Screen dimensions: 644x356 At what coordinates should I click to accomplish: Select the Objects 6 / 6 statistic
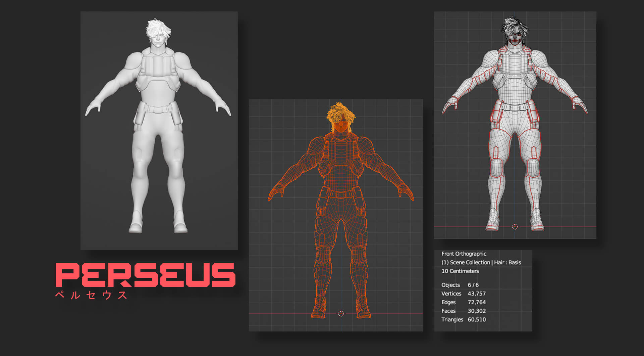460,285
